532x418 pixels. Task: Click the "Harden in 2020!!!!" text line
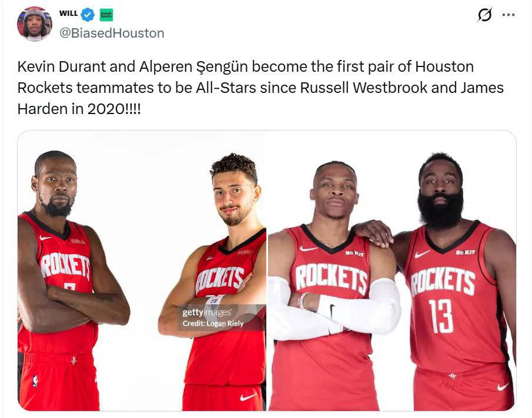pyautogui.click(x=79, y=109)
